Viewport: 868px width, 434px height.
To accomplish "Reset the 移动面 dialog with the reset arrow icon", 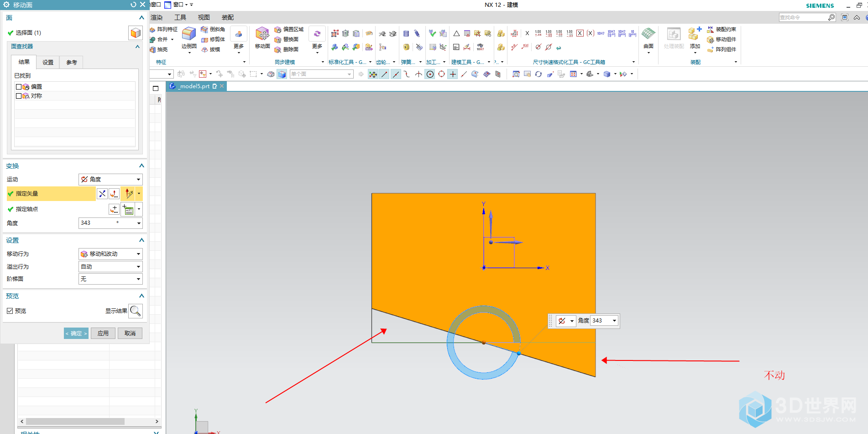I will [x=133, y=5].
